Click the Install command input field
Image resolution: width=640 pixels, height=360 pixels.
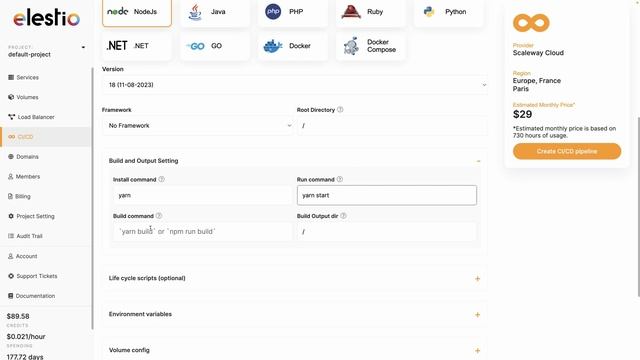pyautogui.click(x=202, y=195)
